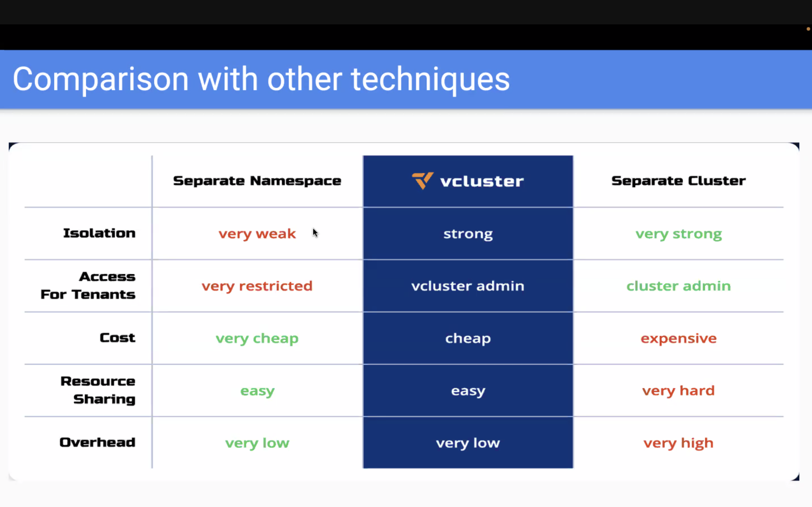
Task: Click the 'Separate Cluster' column header
Action: [x=679, y=181]
